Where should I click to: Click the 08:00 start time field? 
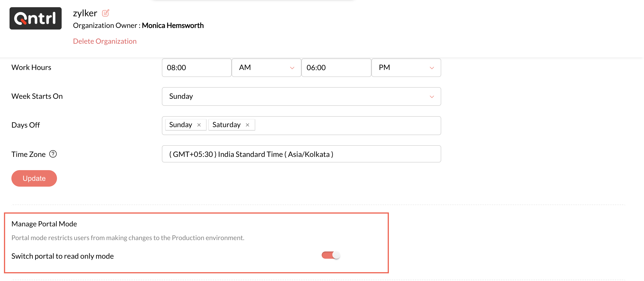[x=197, y=67]
